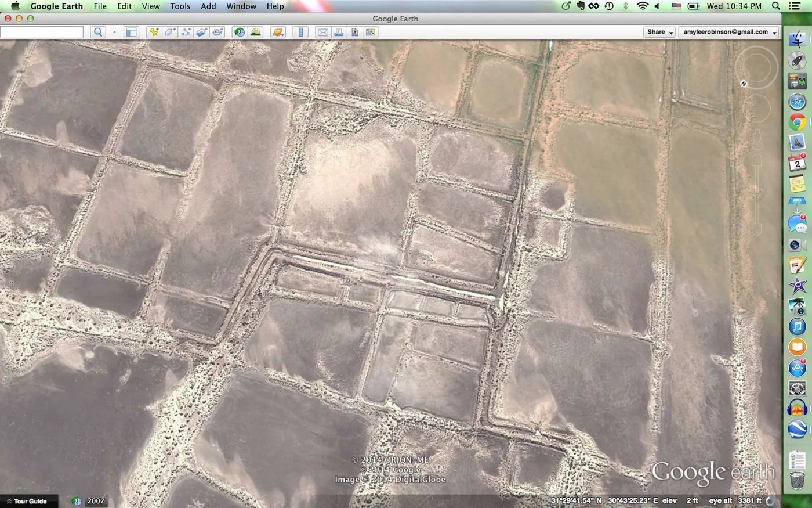The height and width of the screenshot is (508, 812).
Task: Click the N compass north marker
Action: point(744,84)
